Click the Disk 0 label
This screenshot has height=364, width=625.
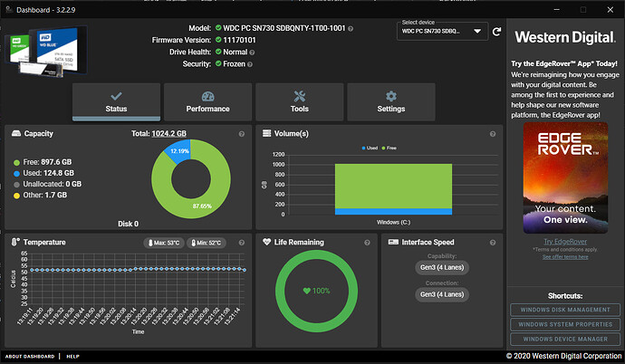pyautogui.click(x=128, y=224)
